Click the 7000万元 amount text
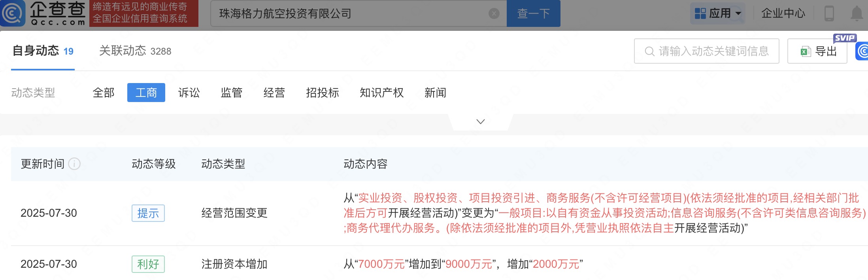 tap(381, 264)
